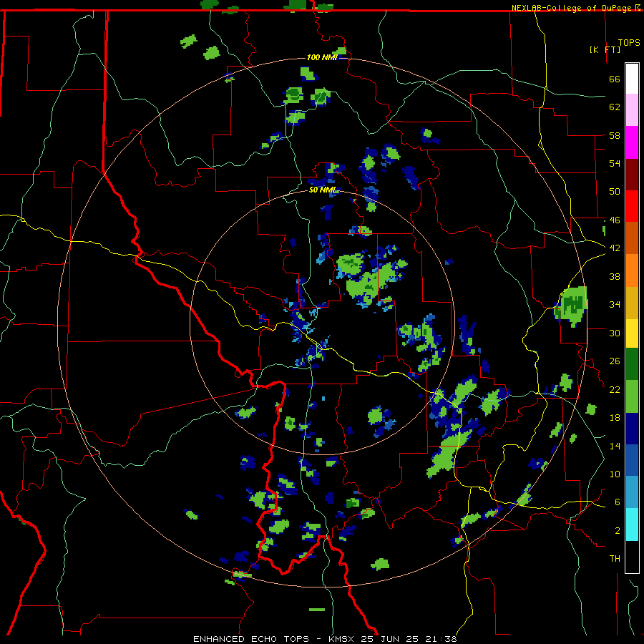Click the cyan legend swatch near 2
This screenshot has width=644, height=644.
click(632, 525)
